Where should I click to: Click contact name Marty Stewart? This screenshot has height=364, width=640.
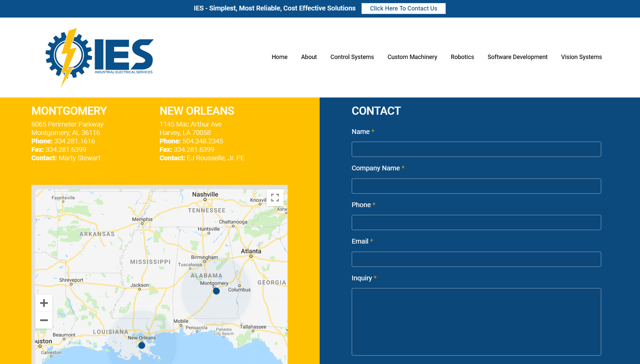[x=79, y=158]
